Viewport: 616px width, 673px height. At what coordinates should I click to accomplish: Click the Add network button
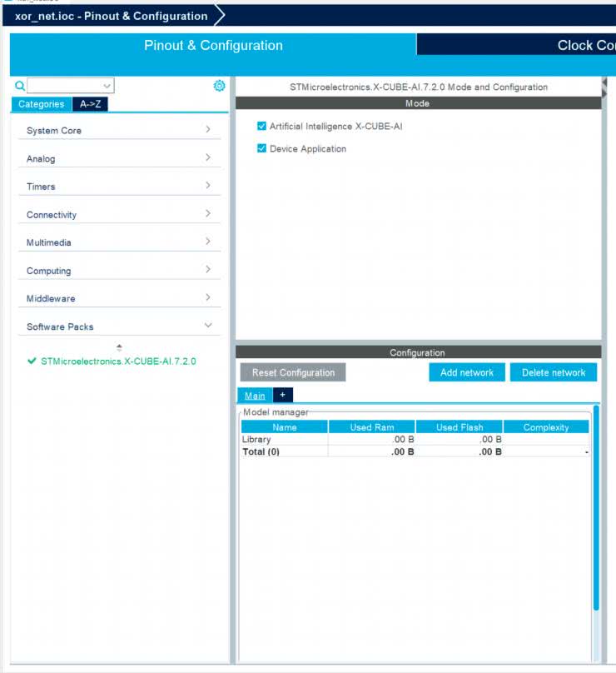click(466, 372)
